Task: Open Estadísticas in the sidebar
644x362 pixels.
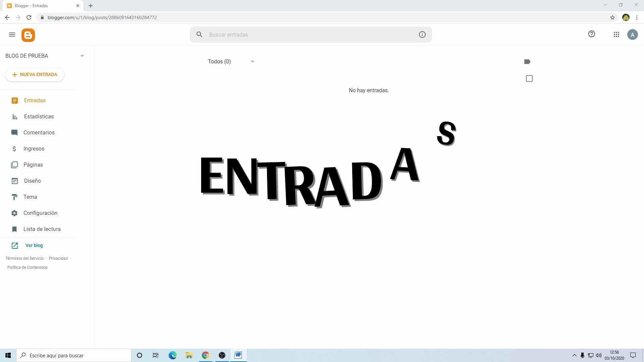Action: 39,116
